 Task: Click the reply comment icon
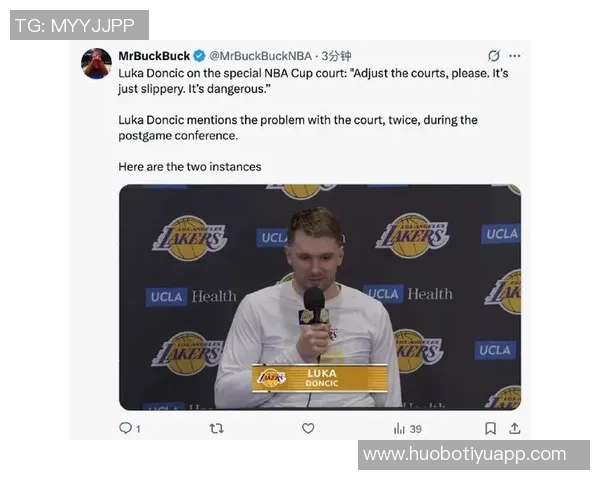pyautogui.click(x=125, y=428)
